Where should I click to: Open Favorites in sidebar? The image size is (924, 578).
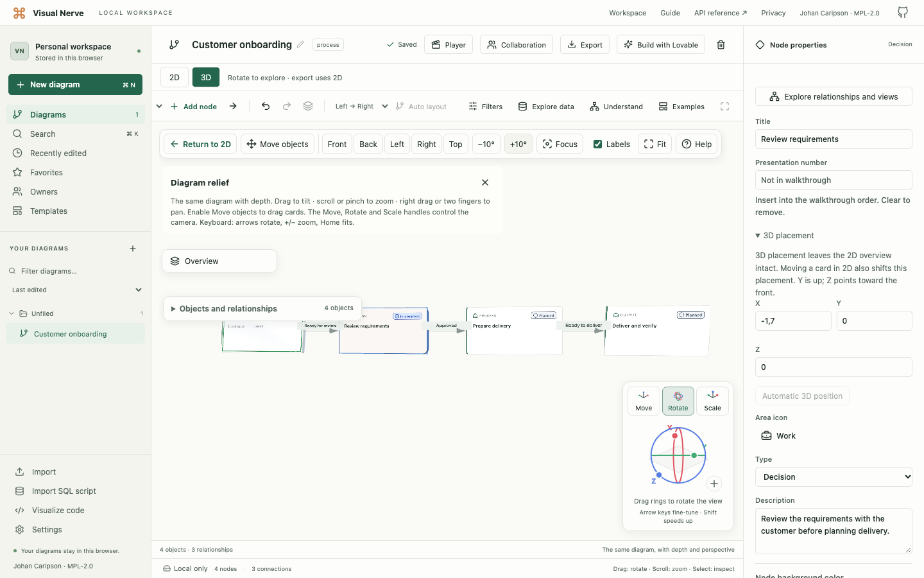point(75,173)
